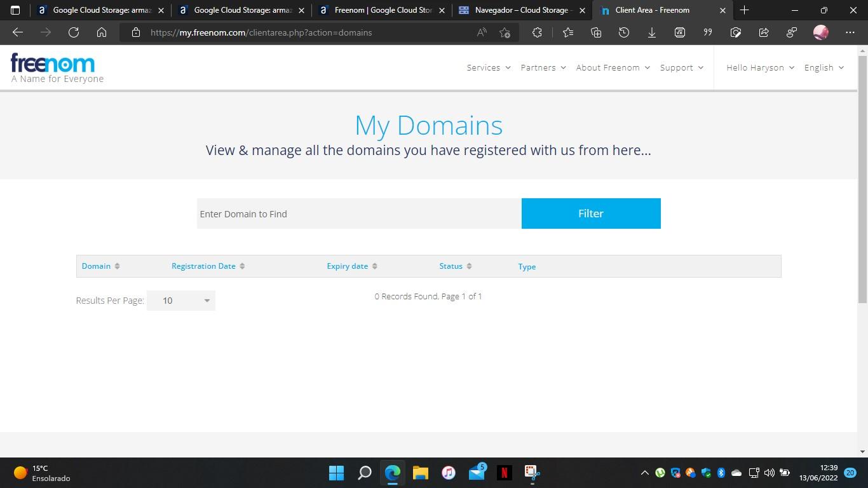Go back using the browser back arrow

click(18, 32)
